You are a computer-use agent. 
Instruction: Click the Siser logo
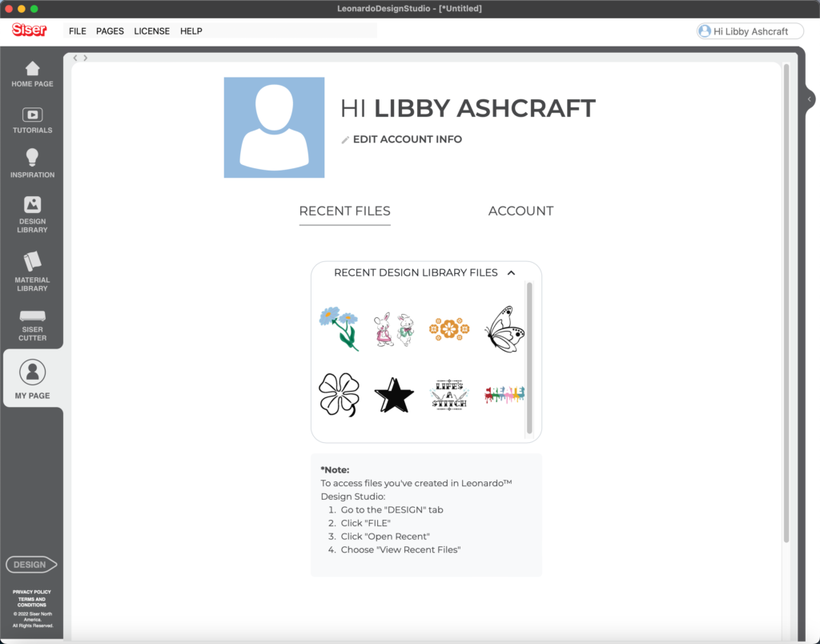click(x=30, y=30)
